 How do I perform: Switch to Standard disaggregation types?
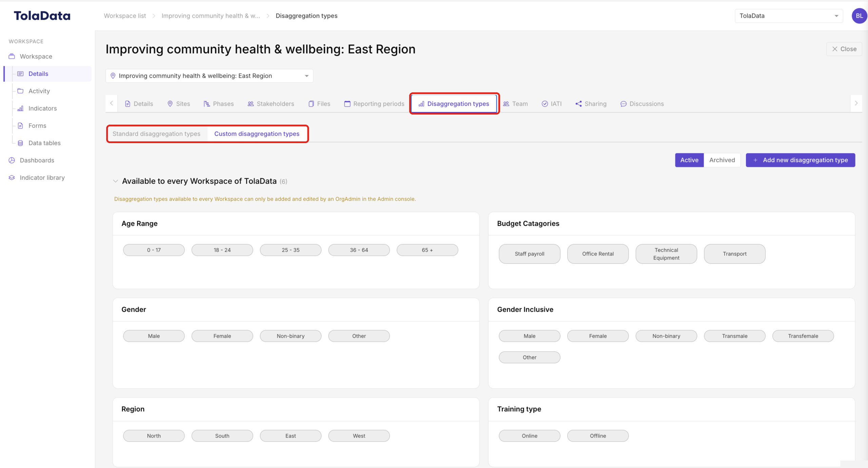[156, 134]
